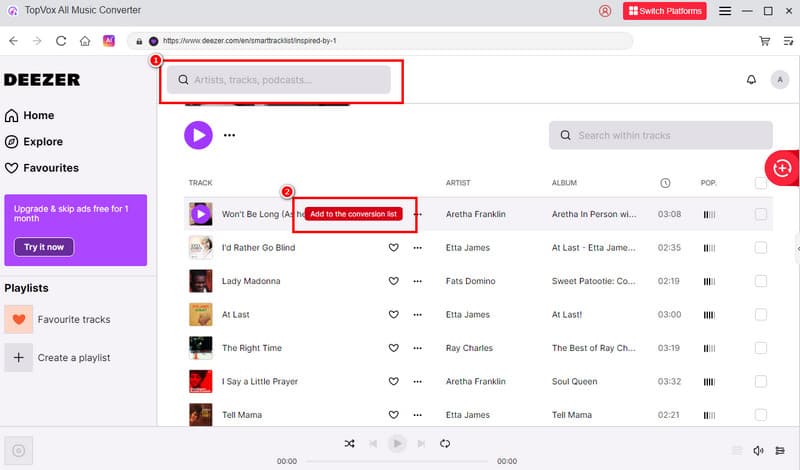Toggle repeat in the player bar
The width and height of the screenshot is (800, 470).
[x=445, y=443]
